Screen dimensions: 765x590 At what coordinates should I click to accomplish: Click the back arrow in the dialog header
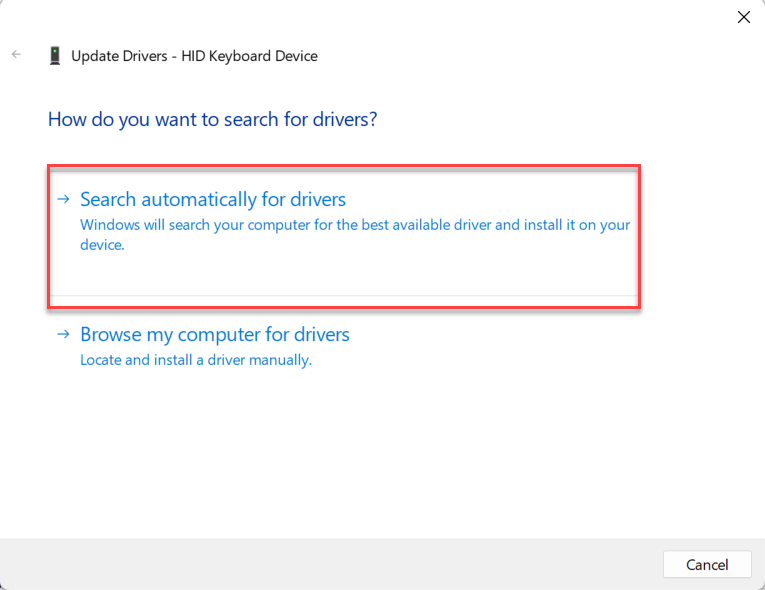[x=16, y=55]
